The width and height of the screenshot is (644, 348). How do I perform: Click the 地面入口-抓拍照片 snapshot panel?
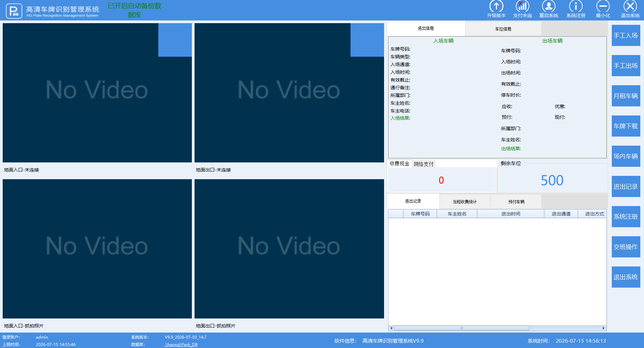97,249
